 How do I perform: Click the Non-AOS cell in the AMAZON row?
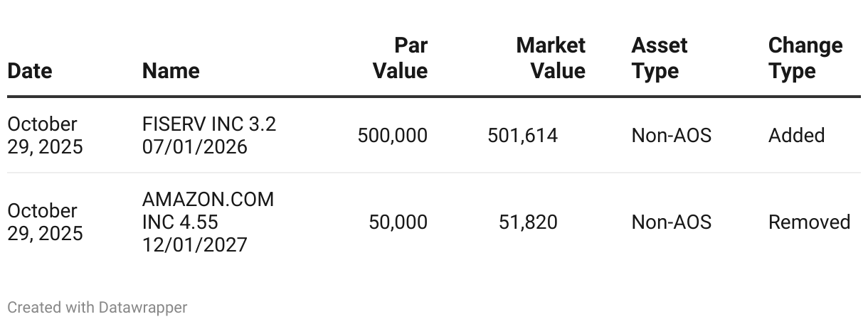pos(672,222)
